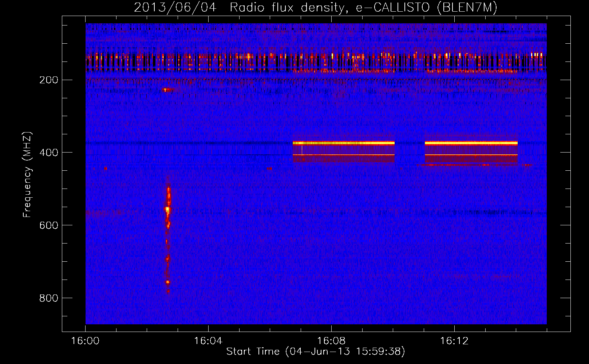Click the 400 frequency tick label
The height and width of the screenshot is (364, 589).
tap(48, 153)
